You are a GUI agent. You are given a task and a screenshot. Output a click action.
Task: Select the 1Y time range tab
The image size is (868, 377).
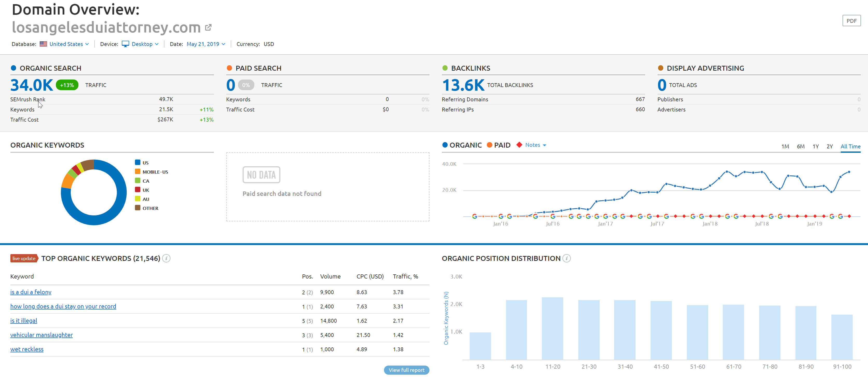(x=816, y=147)
